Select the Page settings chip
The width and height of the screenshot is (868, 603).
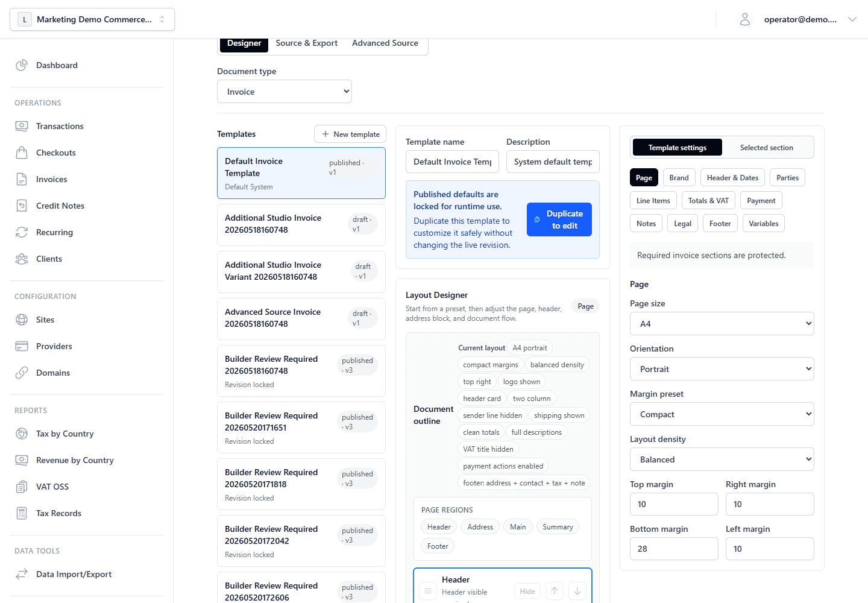(x=644, y=178)
